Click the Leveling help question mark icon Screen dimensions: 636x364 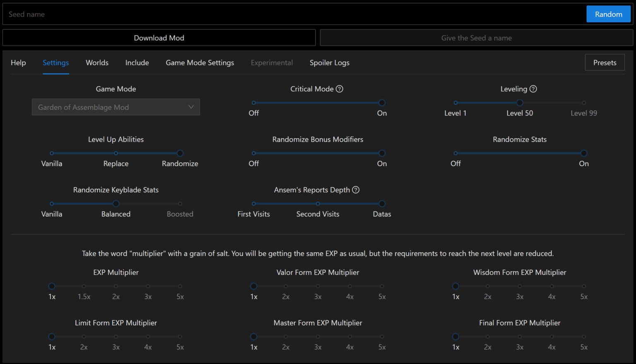pyautogui.click(x=533, y=89)
